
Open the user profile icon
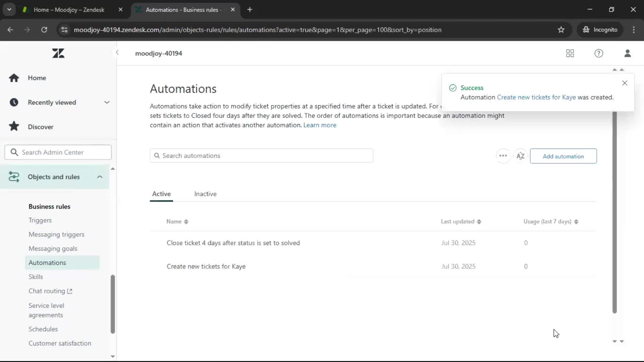pos(628,53)
